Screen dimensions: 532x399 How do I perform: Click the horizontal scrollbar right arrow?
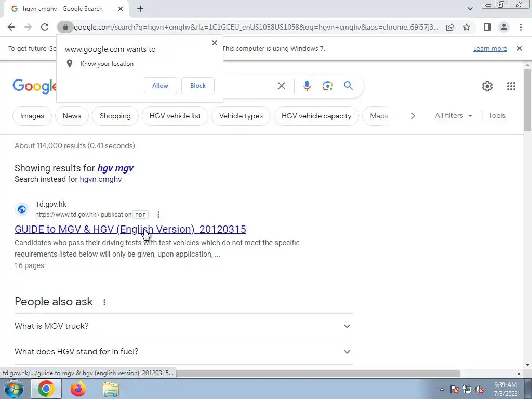(518, 374)
